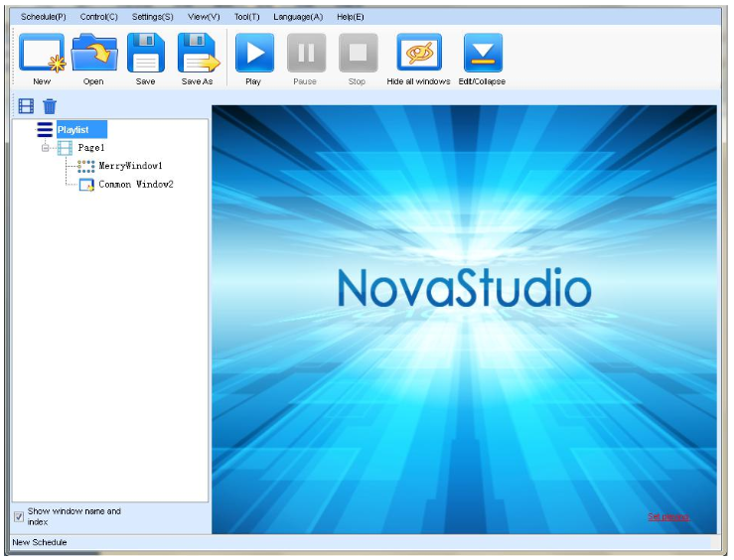Delete the selected item with trash icon
Screen dimensions: 734x560
[50, 106]
